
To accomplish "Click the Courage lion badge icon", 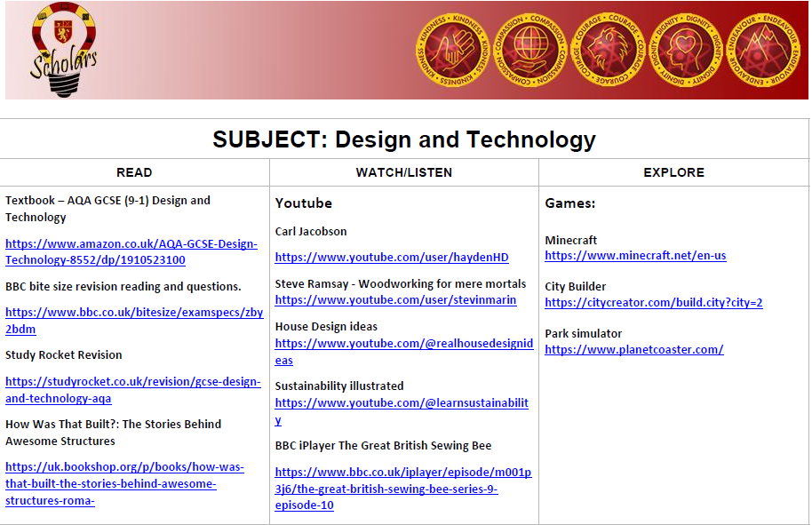I will point(609,51).
